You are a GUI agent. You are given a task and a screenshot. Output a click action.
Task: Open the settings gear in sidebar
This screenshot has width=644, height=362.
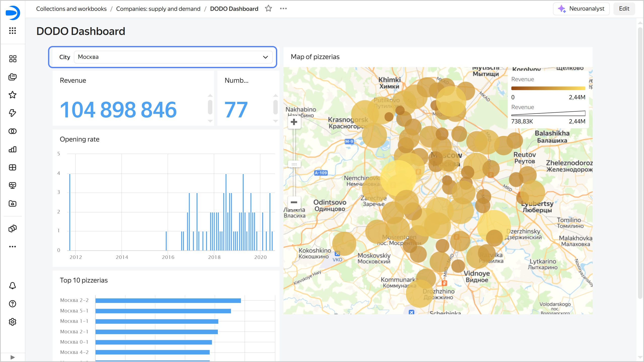click(x=13, y=322)
